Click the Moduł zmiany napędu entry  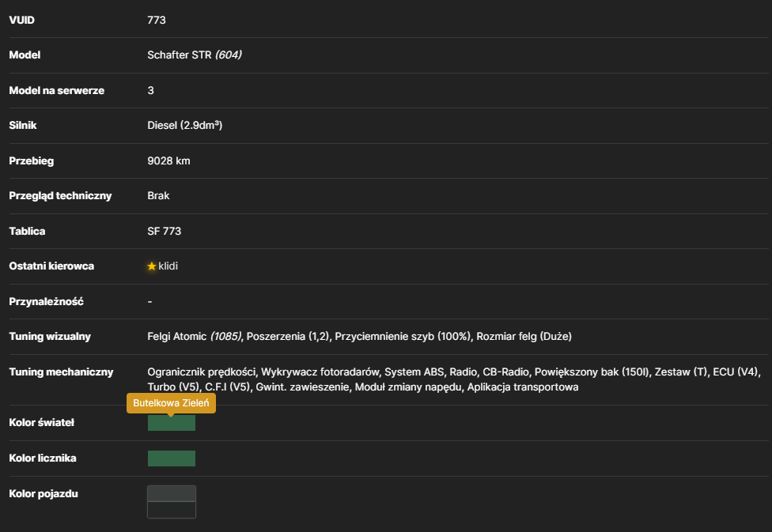[408, 387]
